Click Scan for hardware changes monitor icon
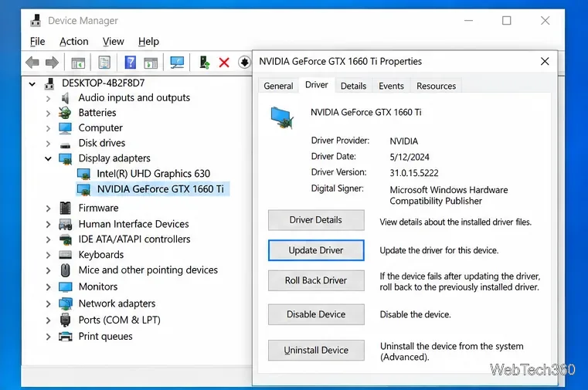Screen dimensions: 588x390 coord(177,63)
